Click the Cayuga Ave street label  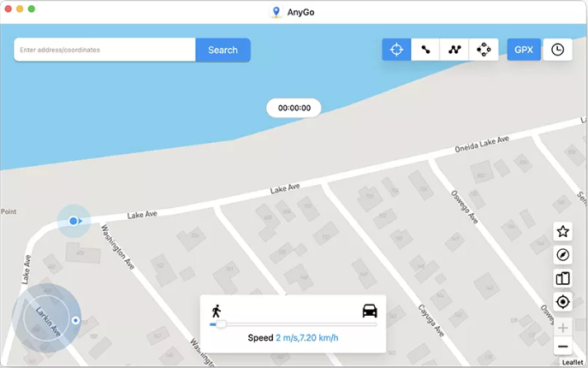pyautogui.click(x=431, y=321)
